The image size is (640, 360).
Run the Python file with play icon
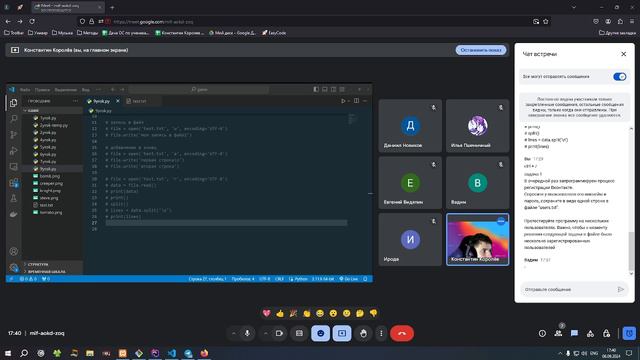click(x=343, y=101)
